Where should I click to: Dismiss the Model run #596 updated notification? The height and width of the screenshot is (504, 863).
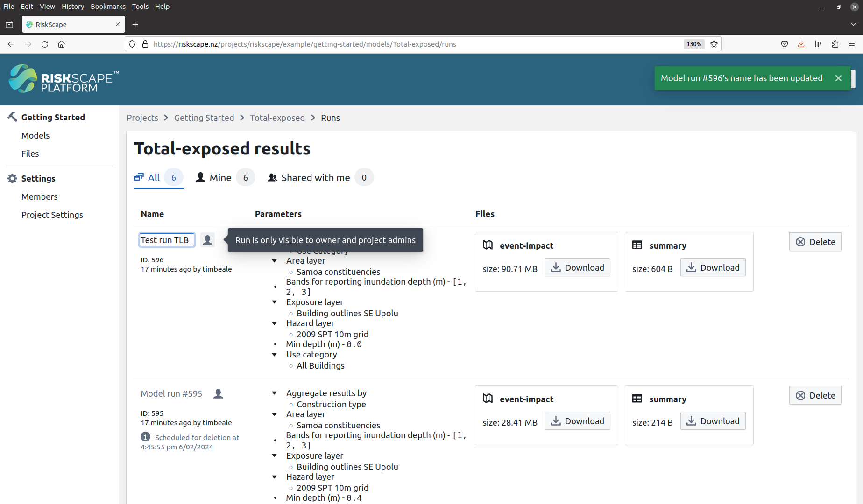point(838,78)
